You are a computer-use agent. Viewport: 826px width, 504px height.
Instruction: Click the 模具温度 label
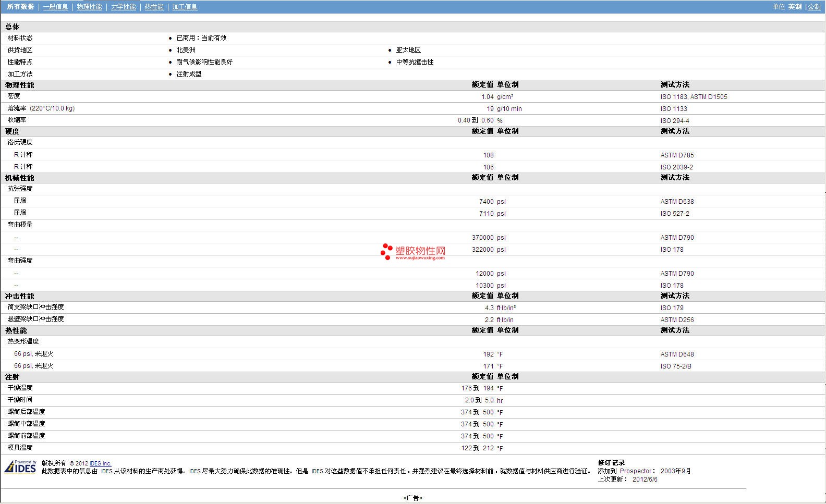click(20, 448)
